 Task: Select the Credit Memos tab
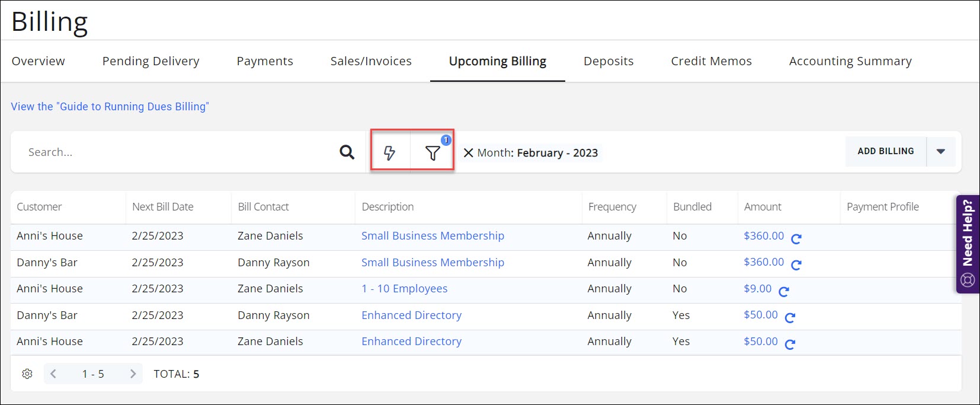(711, 61)
